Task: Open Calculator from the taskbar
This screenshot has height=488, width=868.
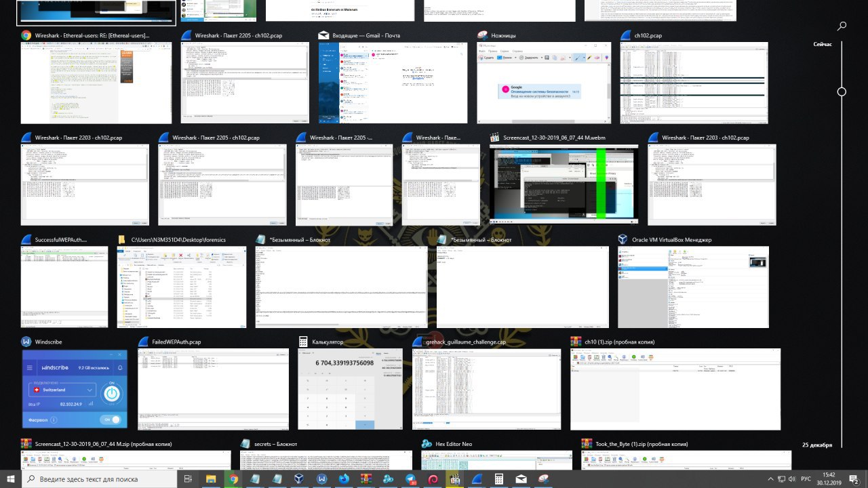Action: [x=498, y=479]
